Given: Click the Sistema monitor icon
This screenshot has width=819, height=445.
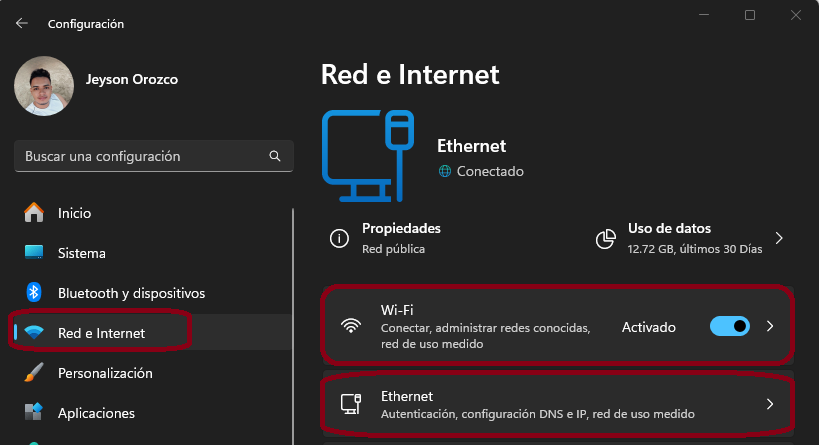Looking at the screenshot, I should pyautogui.click(x=34, y=253).
